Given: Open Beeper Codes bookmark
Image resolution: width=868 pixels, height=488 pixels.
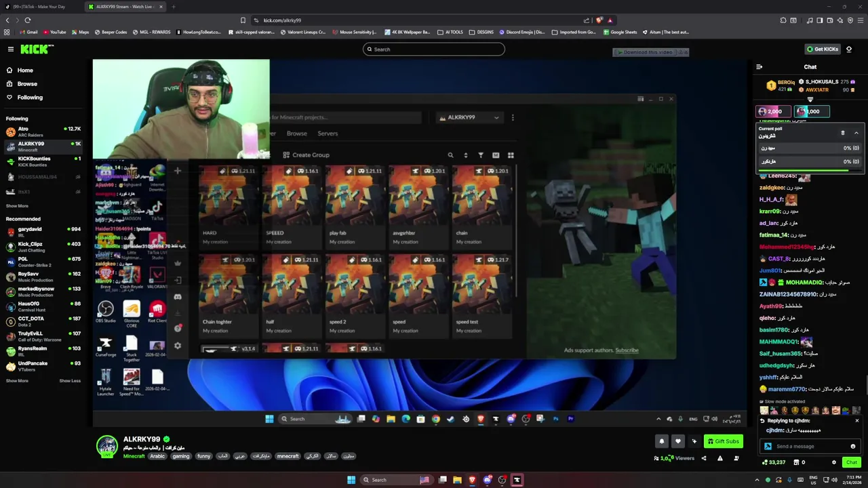Looking at the screenshot, I should coord(111,32).
